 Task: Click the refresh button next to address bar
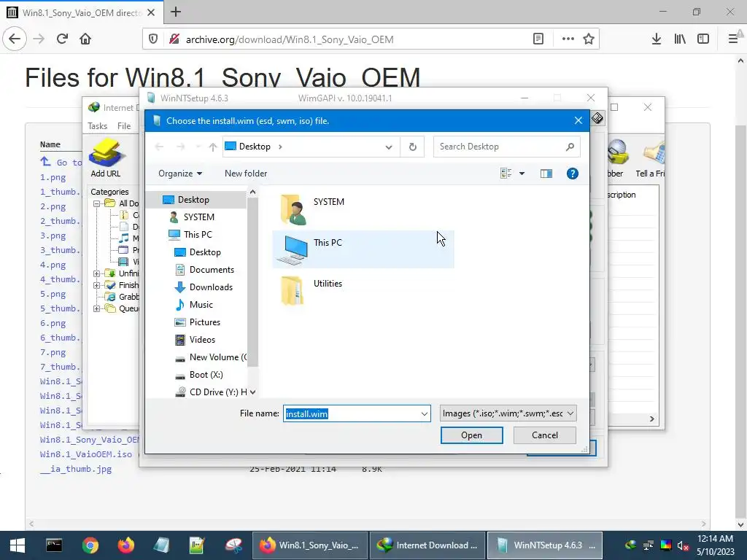click(x=413, y=147)
